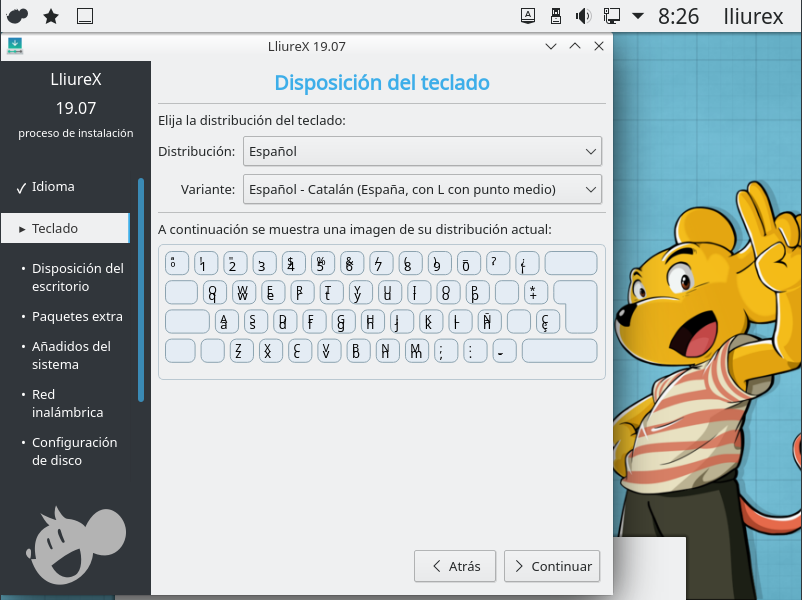Open the keyboard layout indicator in tray
This screenshot has width=802, height=600.
click(x=529, y=16)
